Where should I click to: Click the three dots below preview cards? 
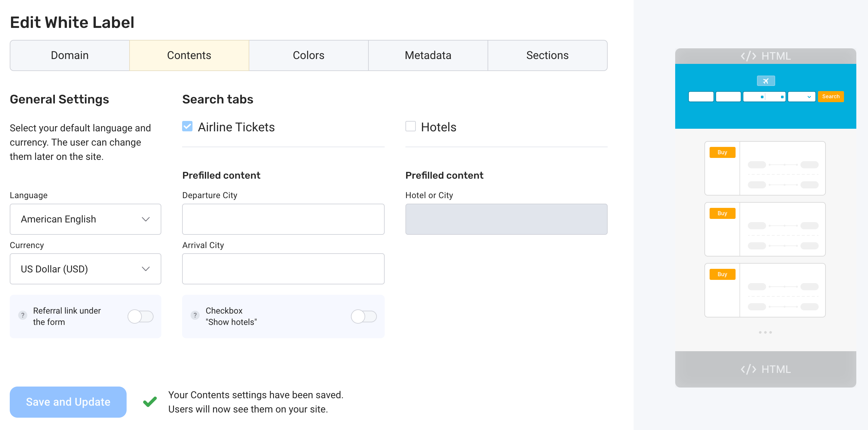tap(765, 332)
